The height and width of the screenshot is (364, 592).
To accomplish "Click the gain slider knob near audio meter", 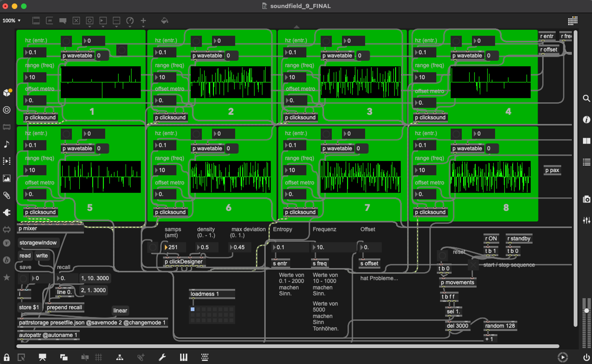I will (586, 311).
